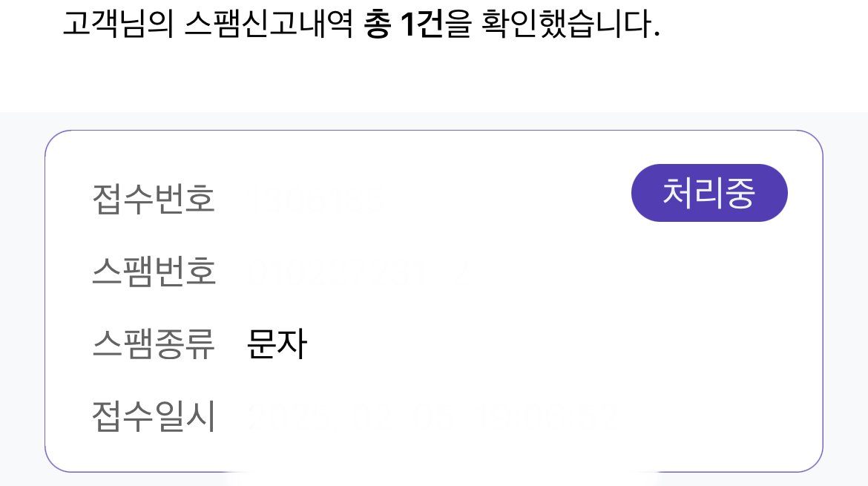
Task: Click the 스팸번호 label
Action: coord(154,272)
